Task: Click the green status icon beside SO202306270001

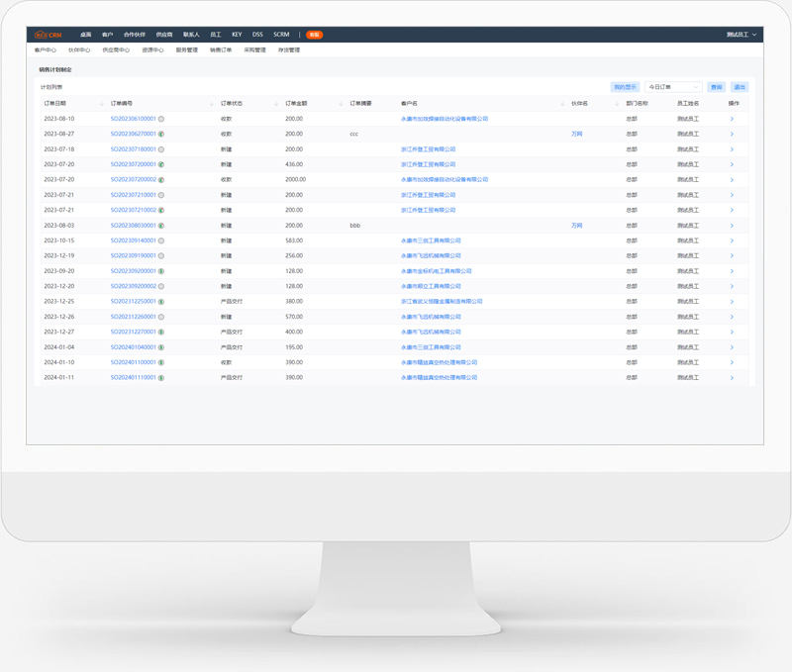Action: 161,134
